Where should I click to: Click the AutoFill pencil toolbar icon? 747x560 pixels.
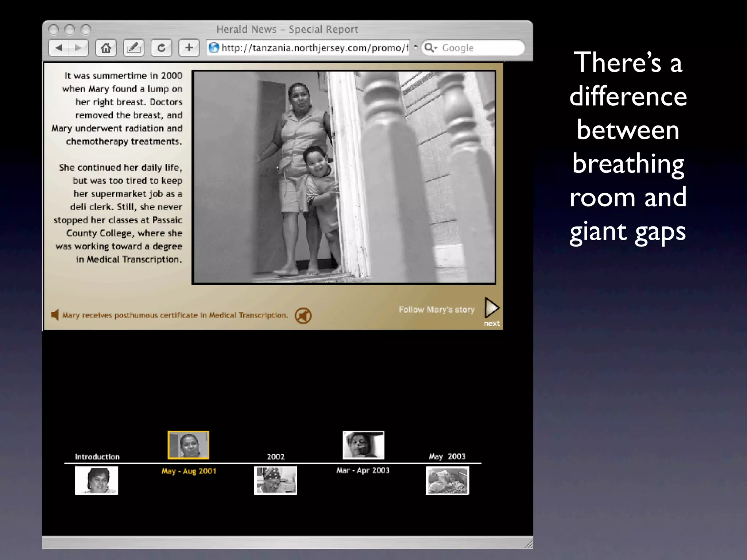coord(133,48)
